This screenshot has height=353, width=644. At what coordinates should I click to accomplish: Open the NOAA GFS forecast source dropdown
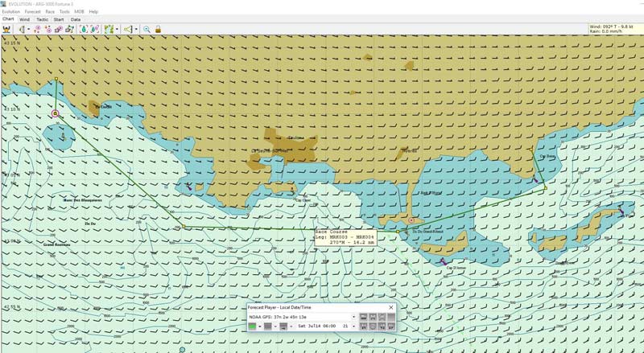[x=353, y=317]
